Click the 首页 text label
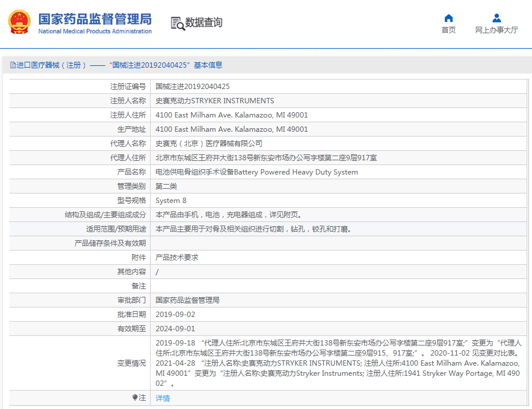532x409 pixels. [x=448, y=30]
